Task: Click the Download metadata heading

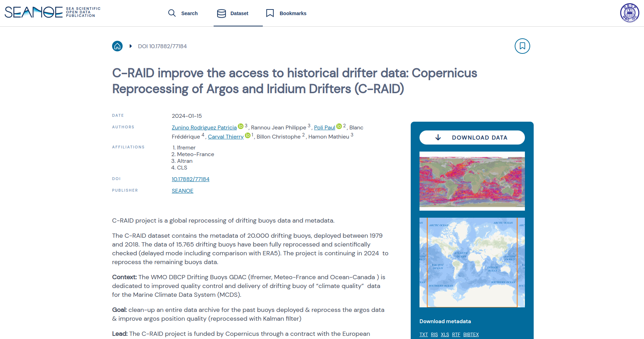Action: pyautogui.click(x=445, y=321)
